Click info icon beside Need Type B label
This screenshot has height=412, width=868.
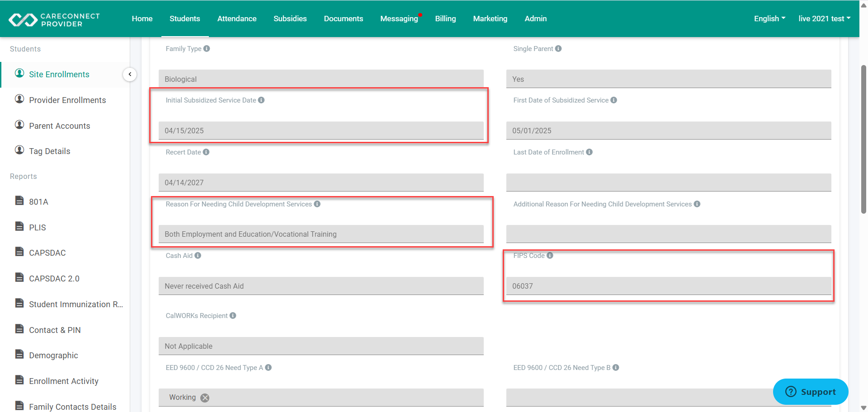pyautogui.click(x=616, y=368)
